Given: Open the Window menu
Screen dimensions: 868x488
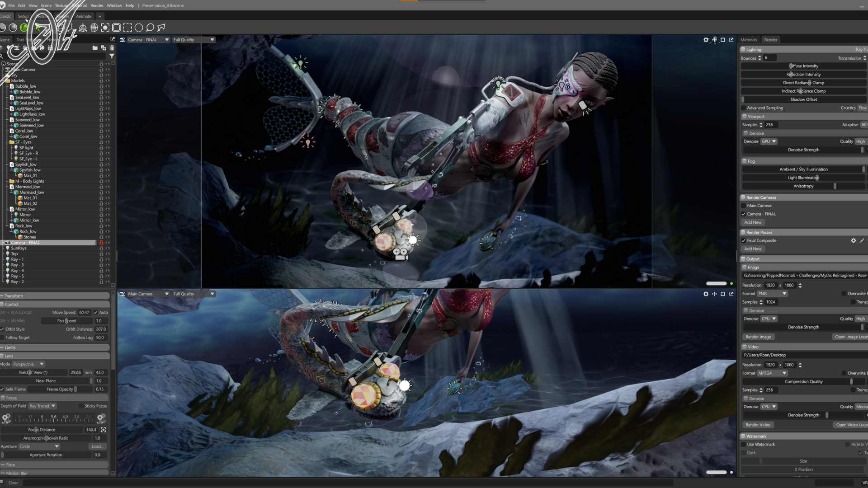Looking at the screenshot, I should (x=114, y=5).
